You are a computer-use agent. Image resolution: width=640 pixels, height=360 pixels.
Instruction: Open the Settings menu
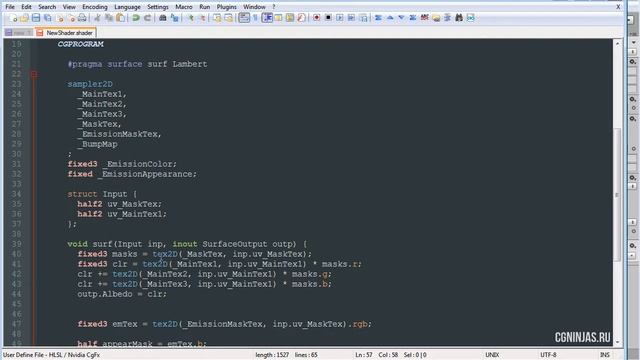coord(158,7)
